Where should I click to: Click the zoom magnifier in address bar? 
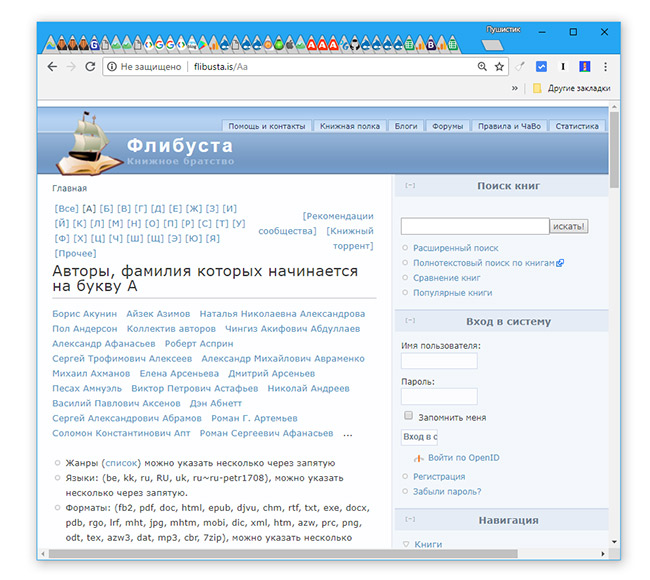(x=482, y=67)
